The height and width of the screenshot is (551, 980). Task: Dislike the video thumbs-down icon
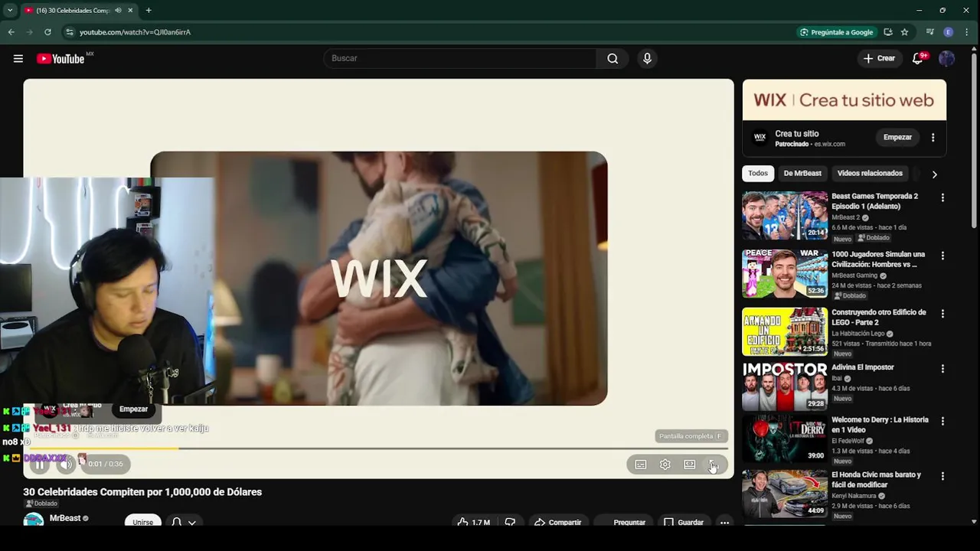[510, 522]
